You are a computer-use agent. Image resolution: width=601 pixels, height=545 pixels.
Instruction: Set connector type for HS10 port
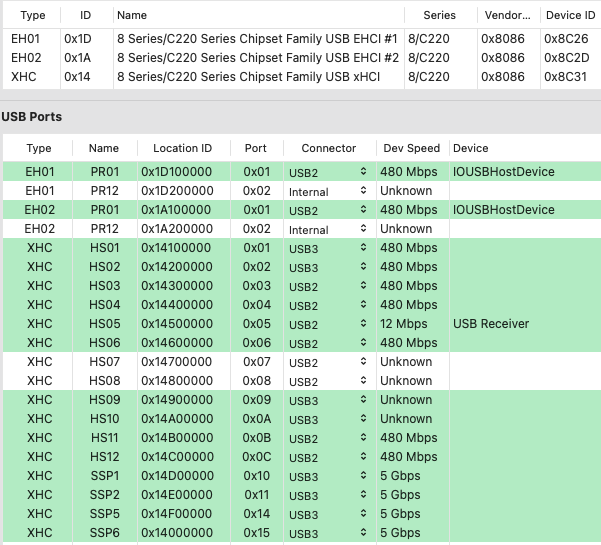(329, 419)
